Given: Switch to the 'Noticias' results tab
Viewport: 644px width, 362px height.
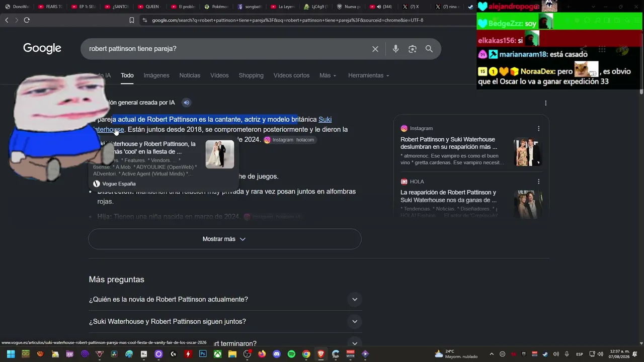Looking at the screenshot, I should pyautogui.click(x=190, y=75).
